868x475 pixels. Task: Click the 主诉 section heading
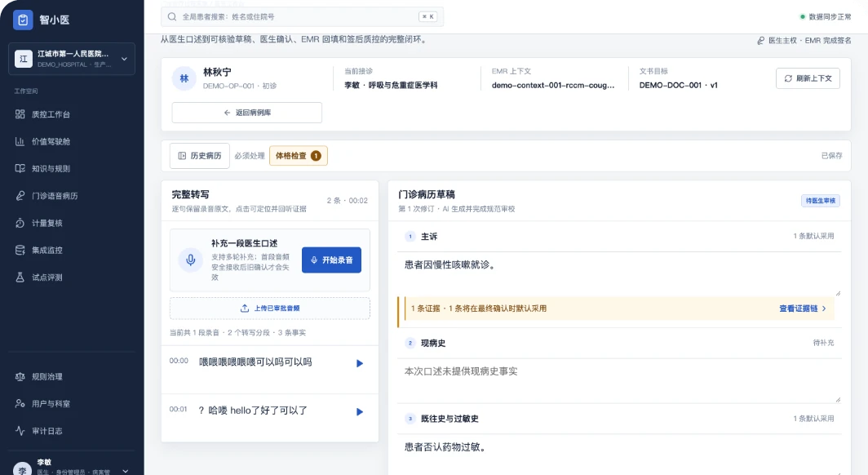pyautogui.click(x=429, y=237)
